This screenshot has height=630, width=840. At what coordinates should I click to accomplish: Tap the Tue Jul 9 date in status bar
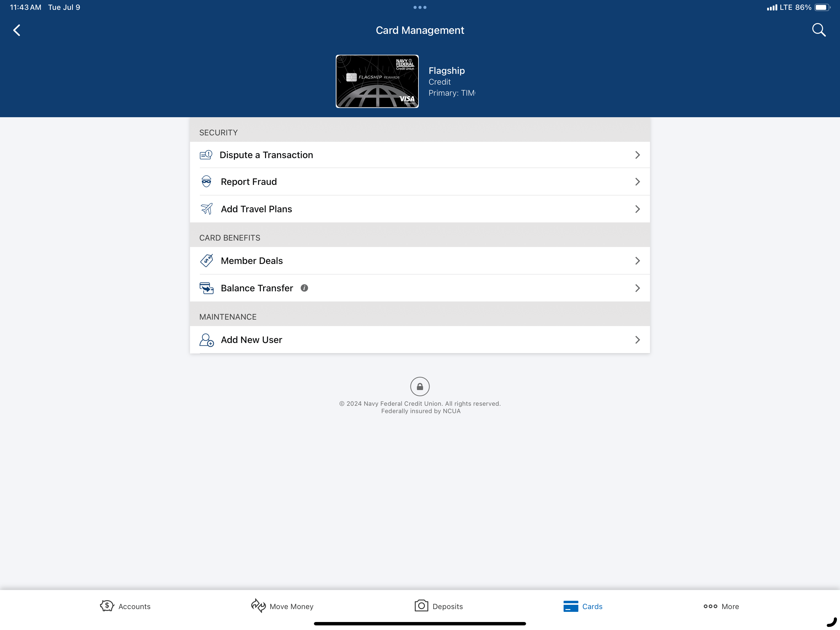pos(64,7)
